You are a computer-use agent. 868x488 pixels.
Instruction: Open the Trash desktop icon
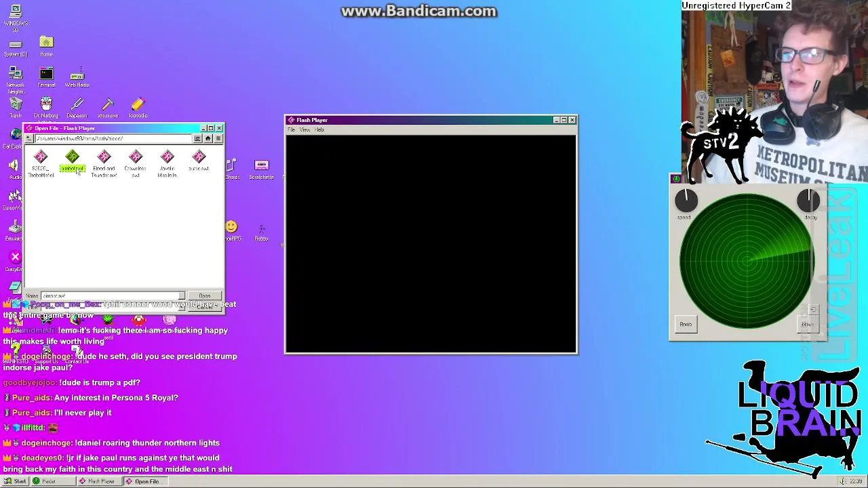pyautogui.click(x=16, y=107)
